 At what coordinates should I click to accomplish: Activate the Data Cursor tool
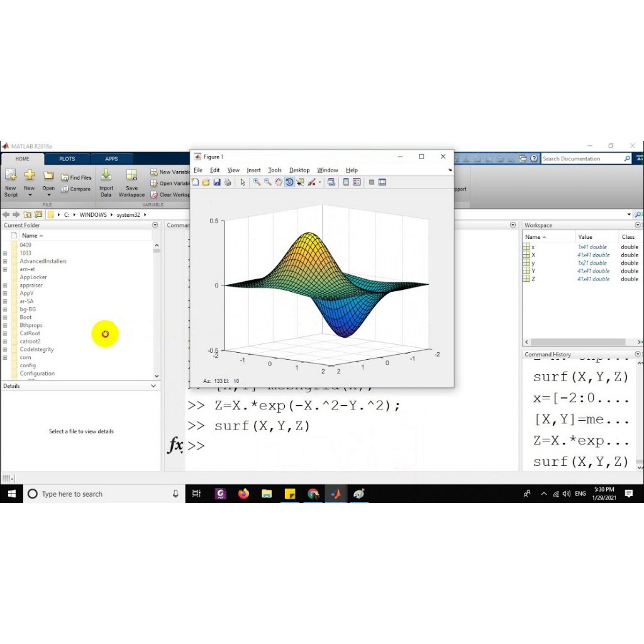[x=300, y=182]
